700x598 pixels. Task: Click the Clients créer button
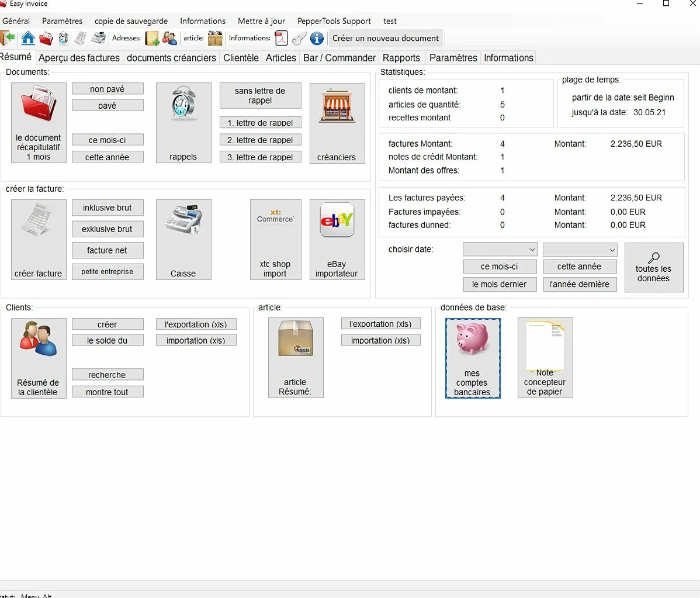pos(108,324)
